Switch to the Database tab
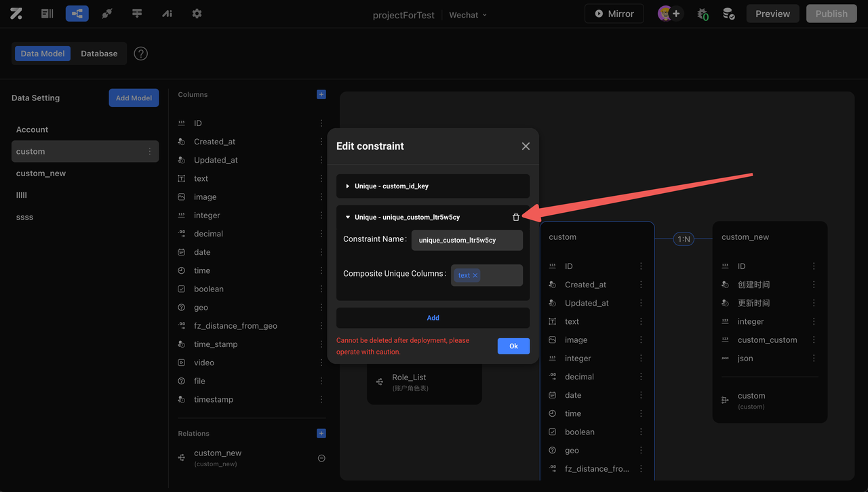 [99, 54]
